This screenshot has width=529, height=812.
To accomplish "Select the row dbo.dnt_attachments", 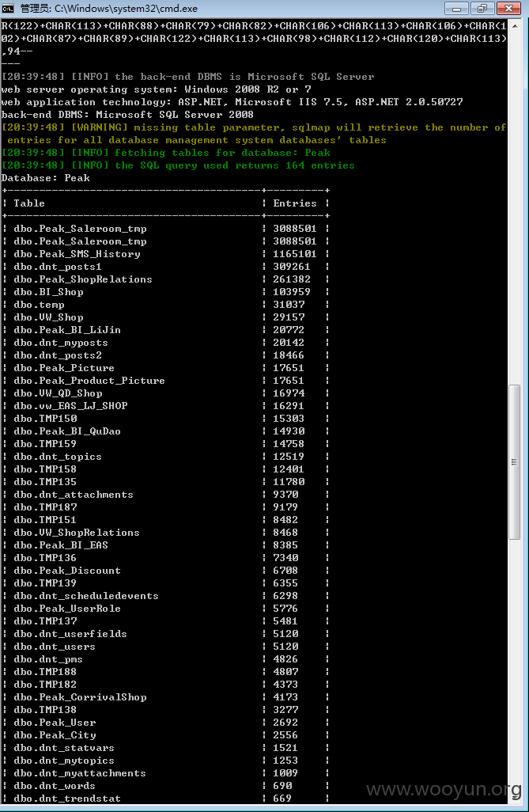I will [x=165, y=495].
